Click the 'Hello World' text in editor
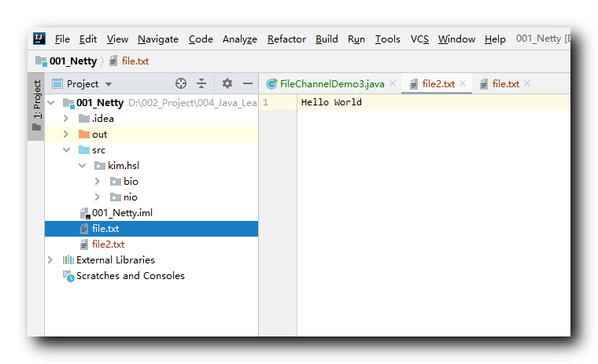This screenshot has width=598, height=364. click(331, 102)
